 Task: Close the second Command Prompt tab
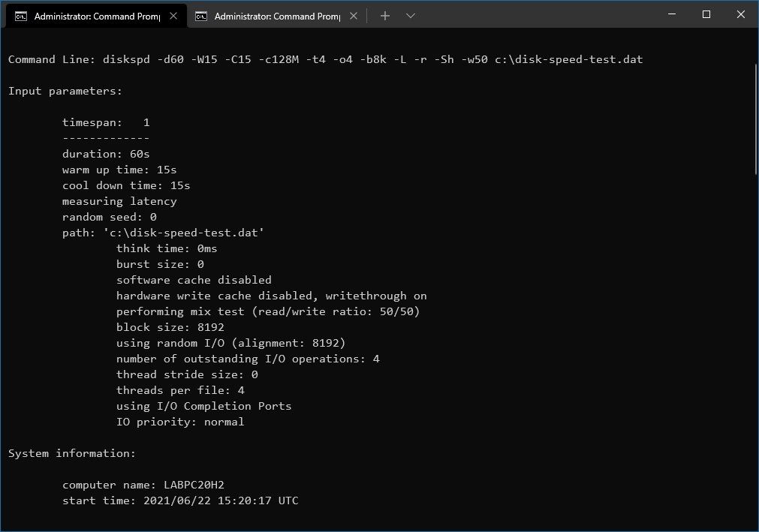pos(353,15)
